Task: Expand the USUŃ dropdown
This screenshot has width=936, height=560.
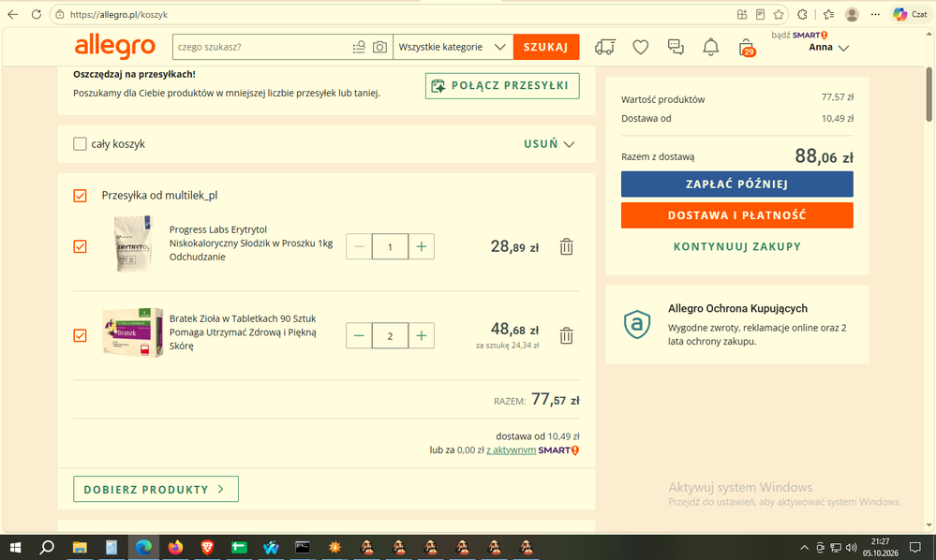Action: click(549, 143)
